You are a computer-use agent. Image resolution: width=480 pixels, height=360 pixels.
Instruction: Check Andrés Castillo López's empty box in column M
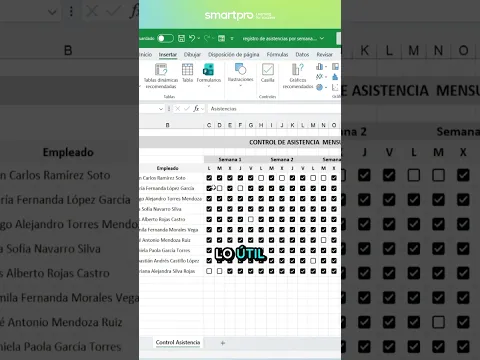313,261
